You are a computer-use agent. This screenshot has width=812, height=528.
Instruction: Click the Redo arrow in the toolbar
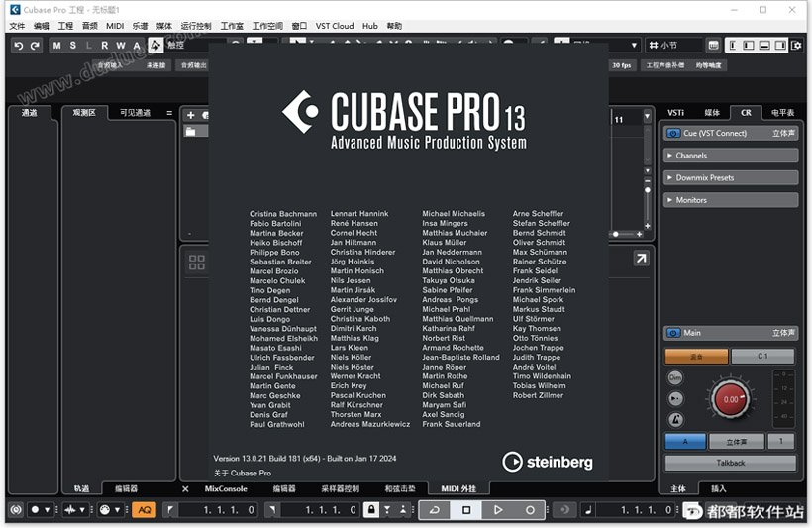35,46
